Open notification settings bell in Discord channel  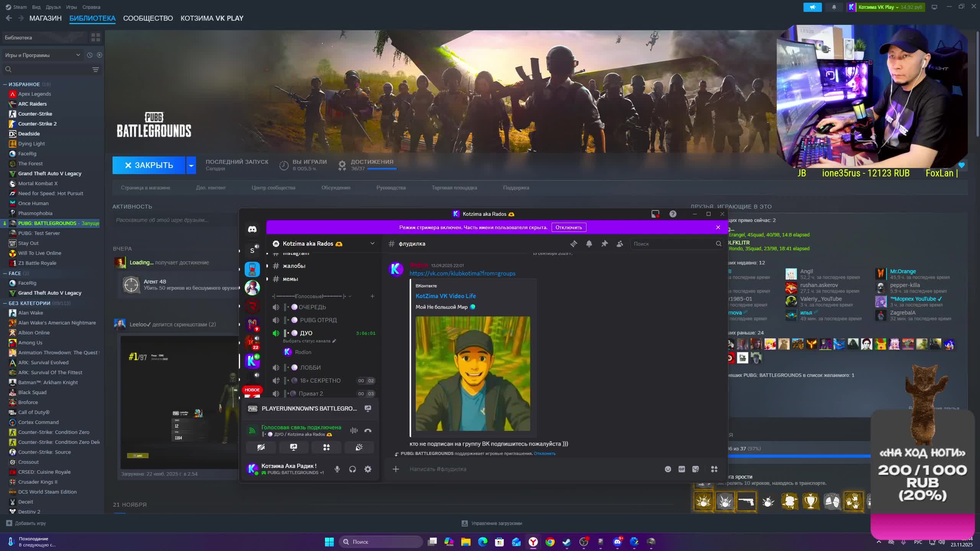pos(589,244)
